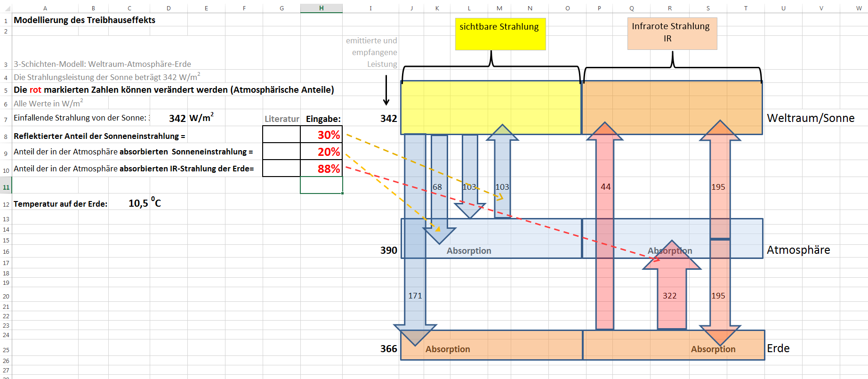The image size is (868, 379).
Task: Select the curly brace under Infrarote Strahlung
Action: pyautogui.click(x=672, y=67)
